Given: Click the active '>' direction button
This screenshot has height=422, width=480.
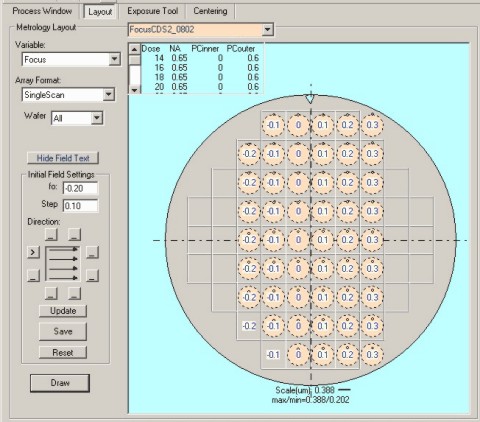Looking at the screenshot, I should coord(33,252).
